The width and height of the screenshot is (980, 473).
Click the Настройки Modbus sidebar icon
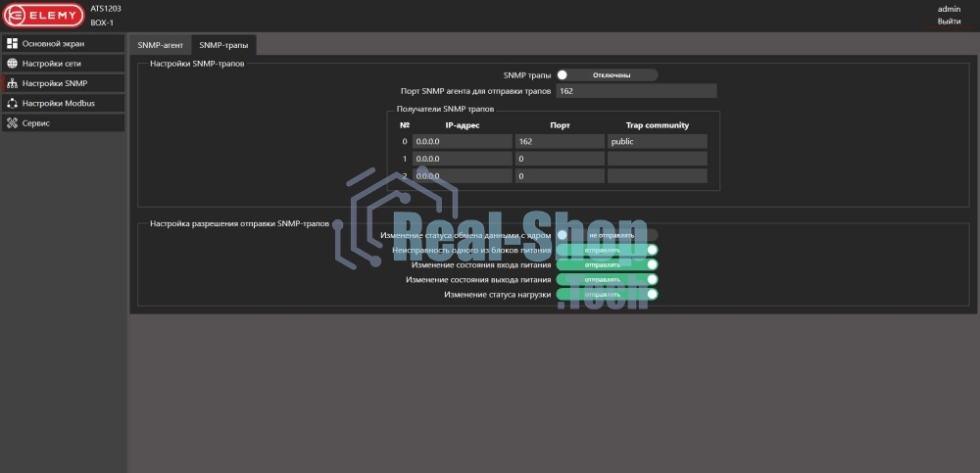click(13, 103)
